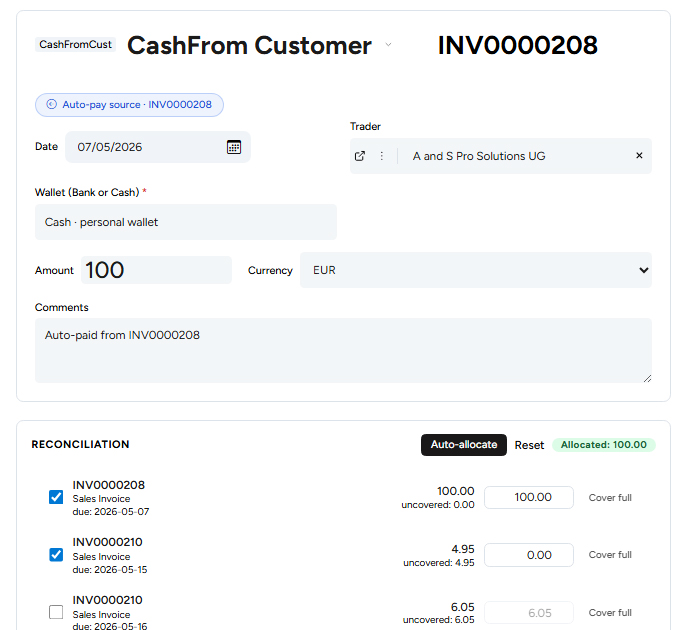Click the RECONCILIATION section heading
Viewport: 679px width, 630px height.
[x=81, y=444]
